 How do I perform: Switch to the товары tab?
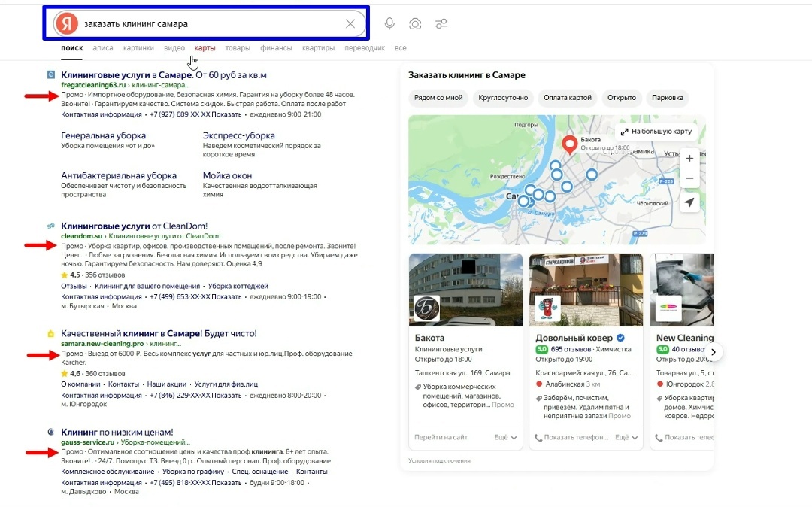(238, 47)
